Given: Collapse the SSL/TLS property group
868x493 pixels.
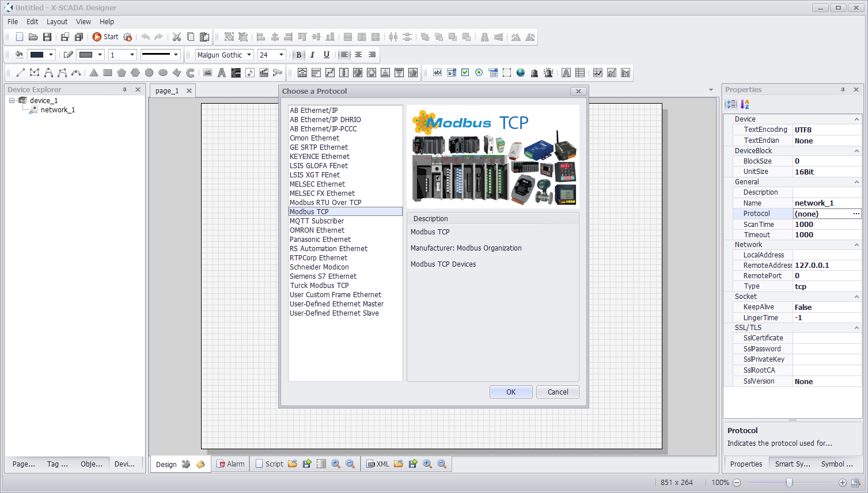Looking at the screenshot, I should pyautogui.click(x=856, y=328).
